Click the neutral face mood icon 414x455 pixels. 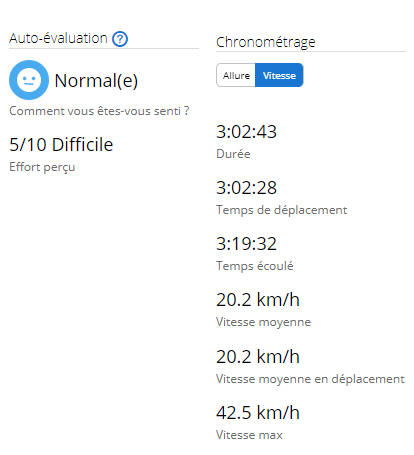coord(29,80)
